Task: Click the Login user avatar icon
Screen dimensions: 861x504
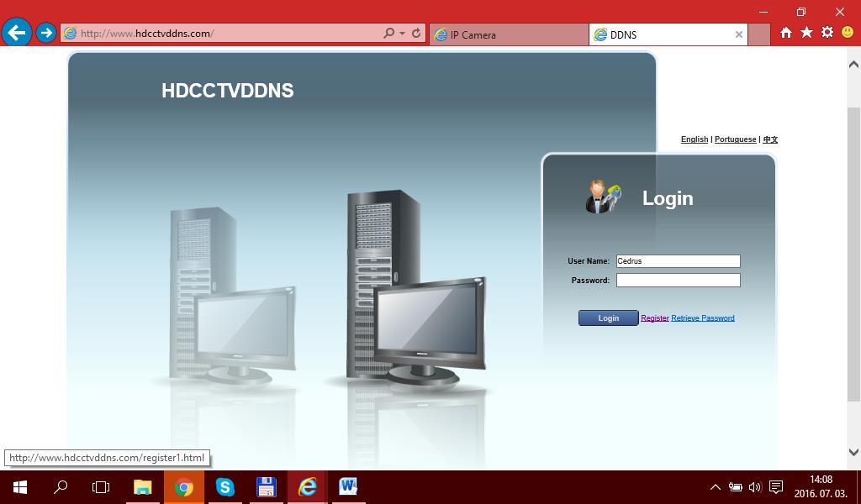Action: [x=602, y=197]
